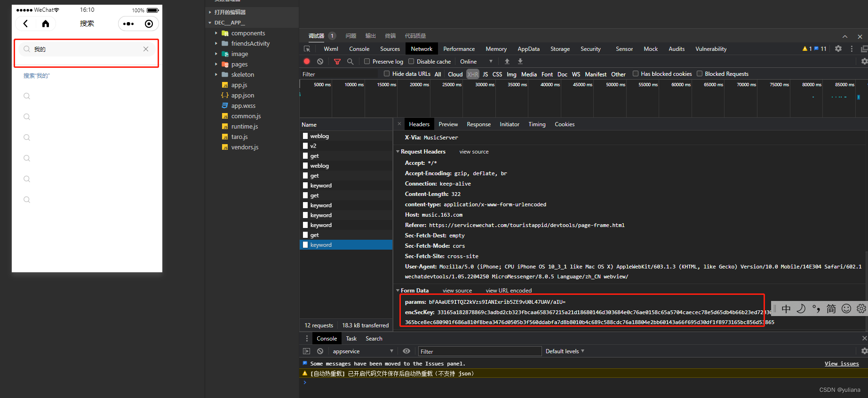The height and width of the screenshot is (398, 868).
Task: Open console settings gear icon
Action: tap(864, 351)
